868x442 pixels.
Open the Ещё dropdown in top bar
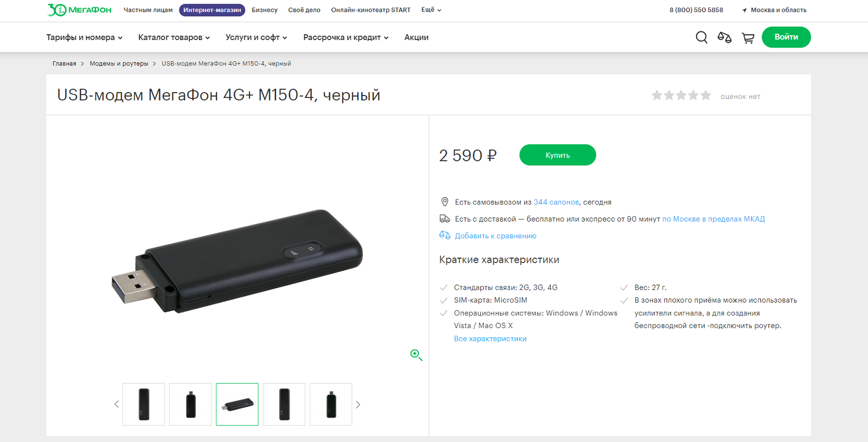(x=431, y=10)
